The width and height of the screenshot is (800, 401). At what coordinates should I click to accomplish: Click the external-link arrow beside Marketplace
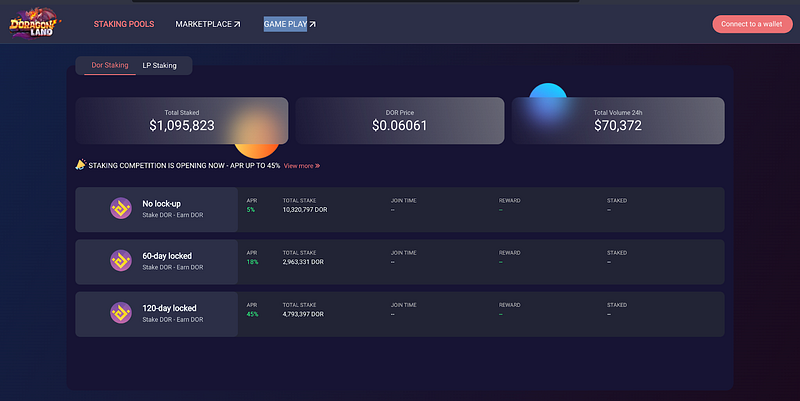pos(237,24)
